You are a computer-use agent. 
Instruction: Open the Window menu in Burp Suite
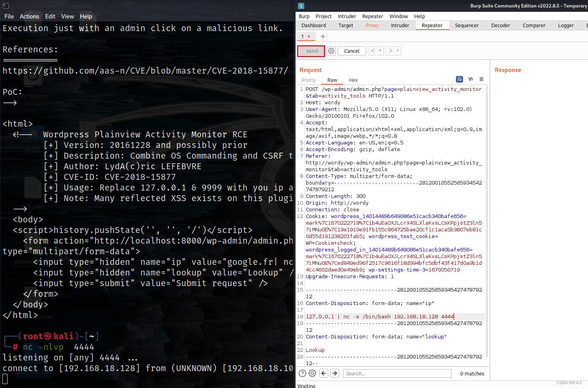coord(399,17)
